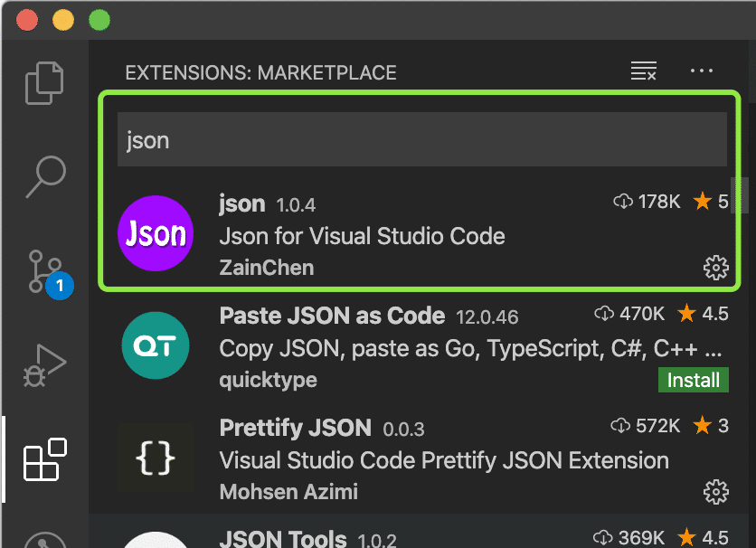Select the json 1.0.4 extension title

(242, 203)
